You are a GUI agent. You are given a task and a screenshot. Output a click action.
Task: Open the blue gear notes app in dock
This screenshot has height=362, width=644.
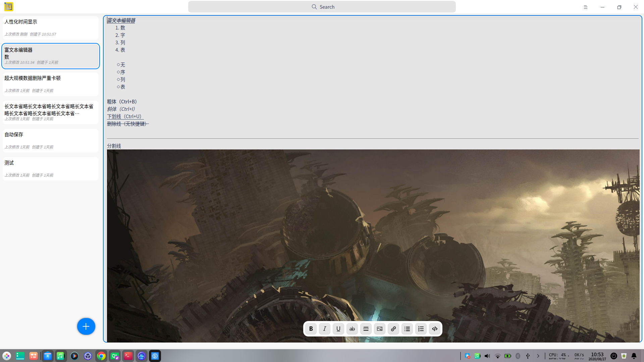tap(155, 356)
